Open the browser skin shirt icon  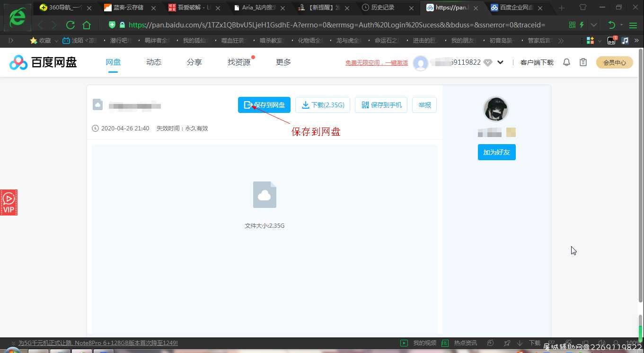coord(583,8)
